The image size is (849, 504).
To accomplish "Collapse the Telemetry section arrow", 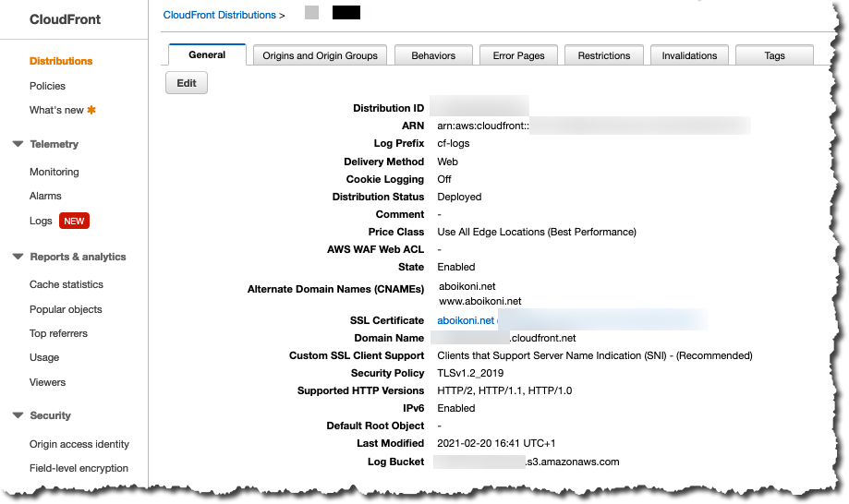I will 18,144.
